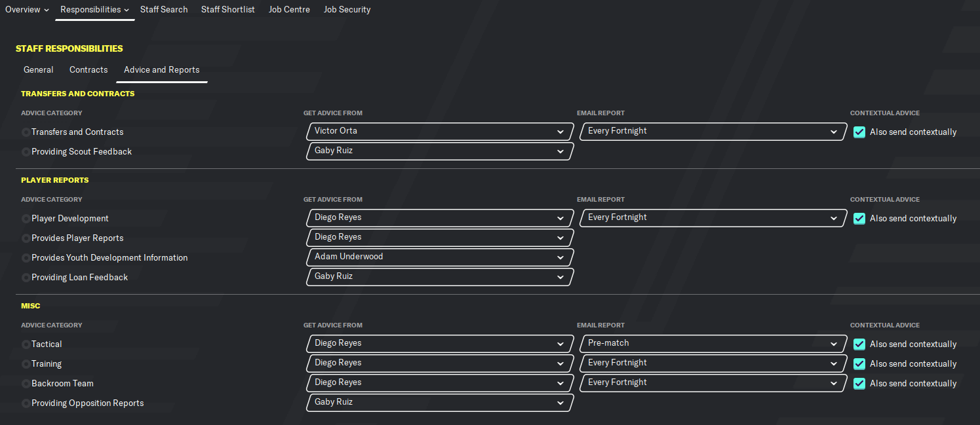Open Backroom Team email report frequency dropdown

(713, 383)
